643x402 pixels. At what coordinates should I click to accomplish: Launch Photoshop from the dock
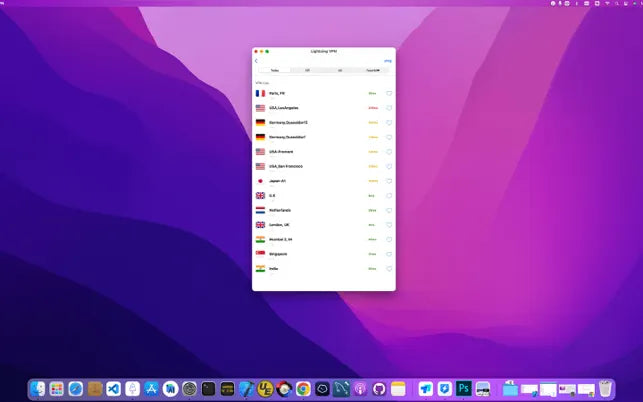pos(463,388)
